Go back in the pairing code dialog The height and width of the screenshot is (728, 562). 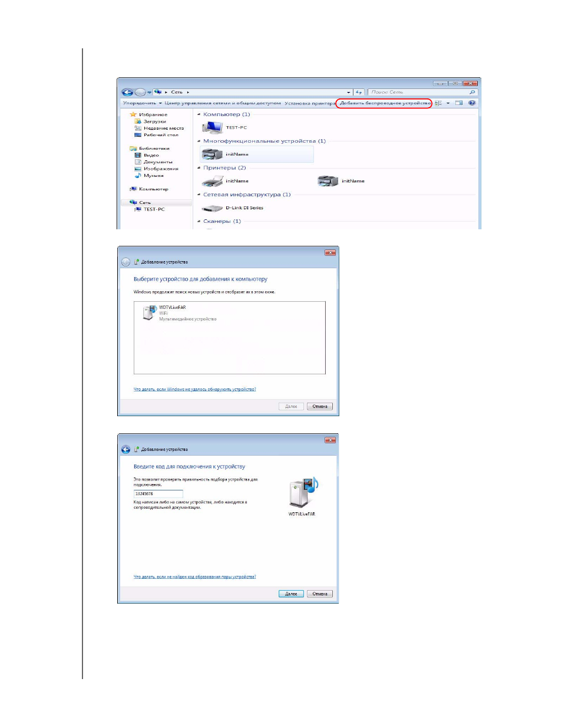click(125, 450)
